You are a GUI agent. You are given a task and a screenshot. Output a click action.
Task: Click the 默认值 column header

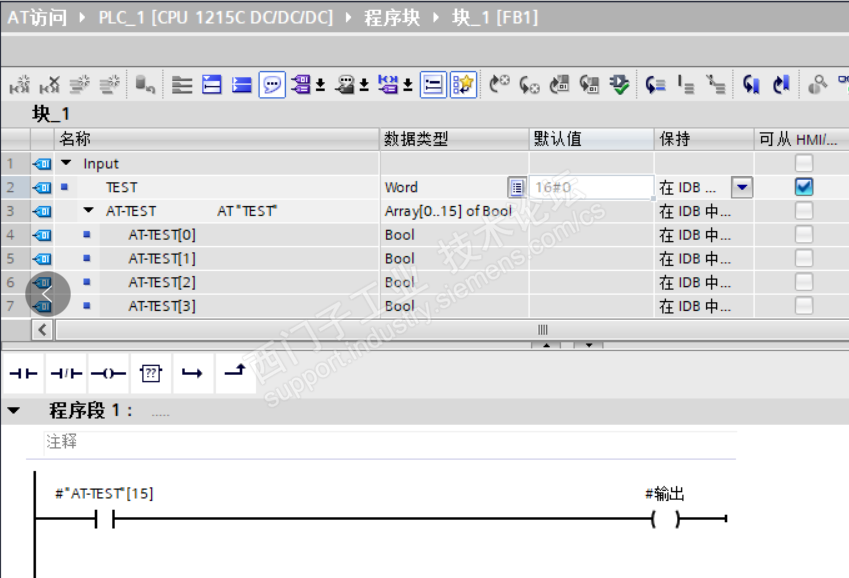591,139
